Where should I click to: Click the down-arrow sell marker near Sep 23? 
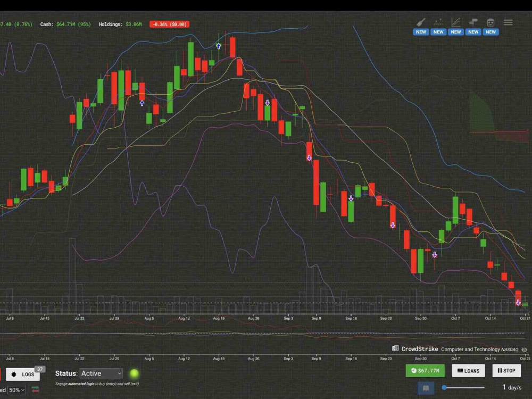pos(393,225)
